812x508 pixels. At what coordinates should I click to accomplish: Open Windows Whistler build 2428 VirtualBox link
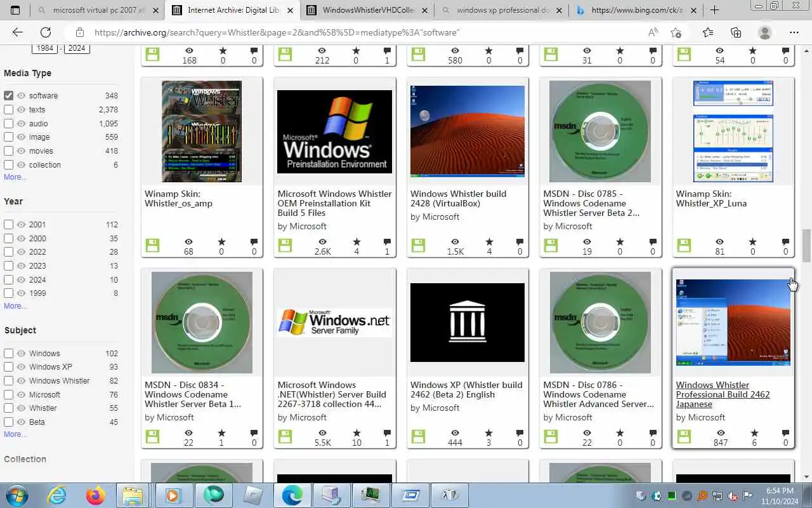click(x=458, y=198)
